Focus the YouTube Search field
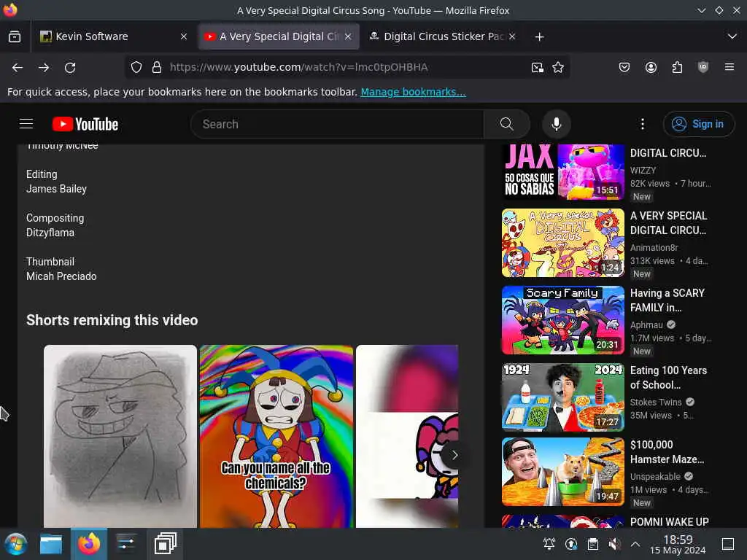747x560 pixels. (337, 124)
